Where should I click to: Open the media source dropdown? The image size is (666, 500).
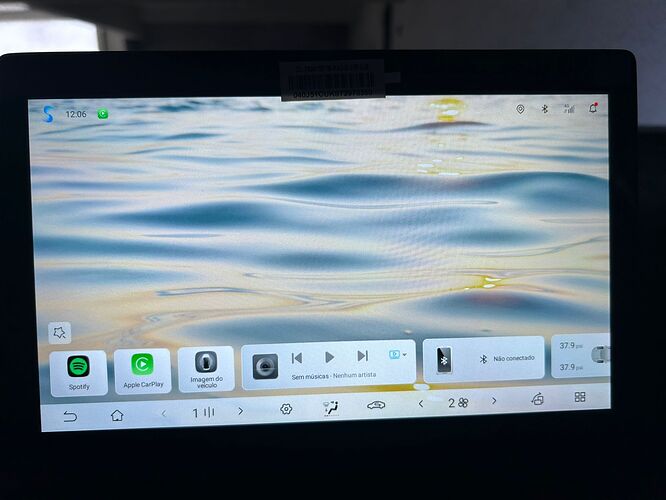[x=397, y=355]
